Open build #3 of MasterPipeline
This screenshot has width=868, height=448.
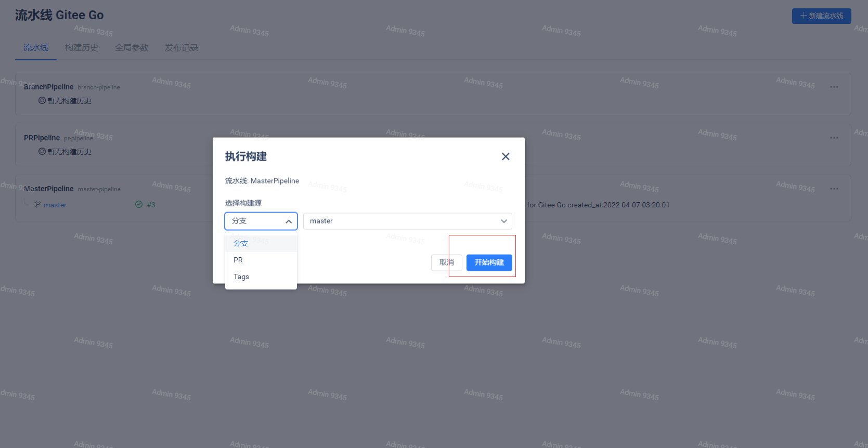pos(151,205)
